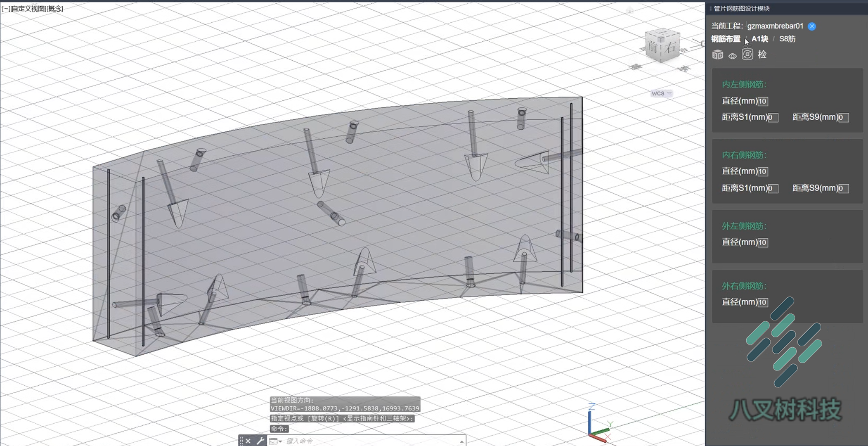Click the 外右侧钢筋 section heading

[744, 286]
